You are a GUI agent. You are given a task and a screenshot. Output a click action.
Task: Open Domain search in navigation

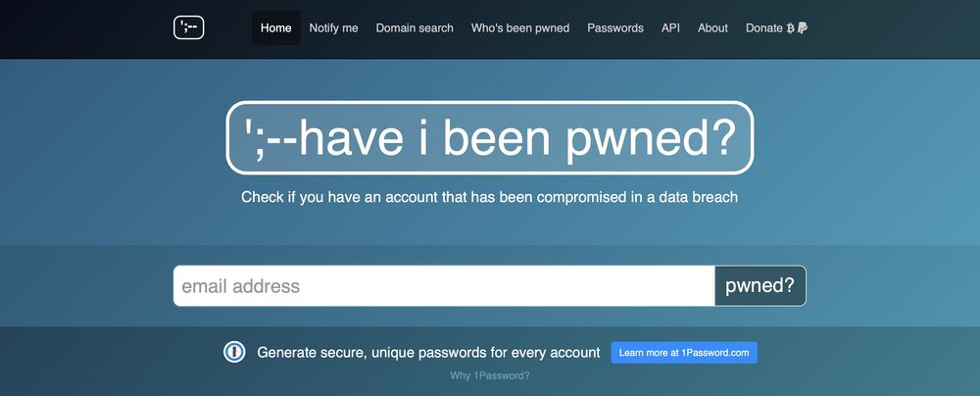click(415, 28)
